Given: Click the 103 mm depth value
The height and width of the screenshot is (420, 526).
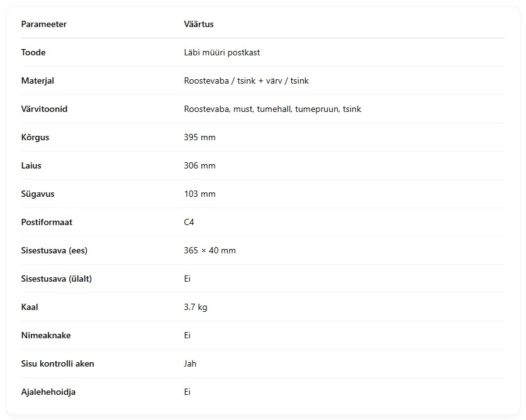Looking at the screenshot, I should [199, 194].
